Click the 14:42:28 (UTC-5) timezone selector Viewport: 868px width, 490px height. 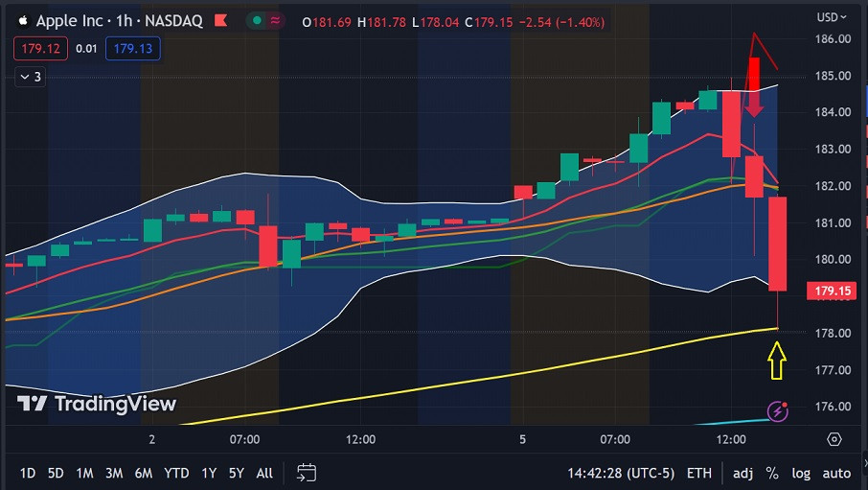621,473
